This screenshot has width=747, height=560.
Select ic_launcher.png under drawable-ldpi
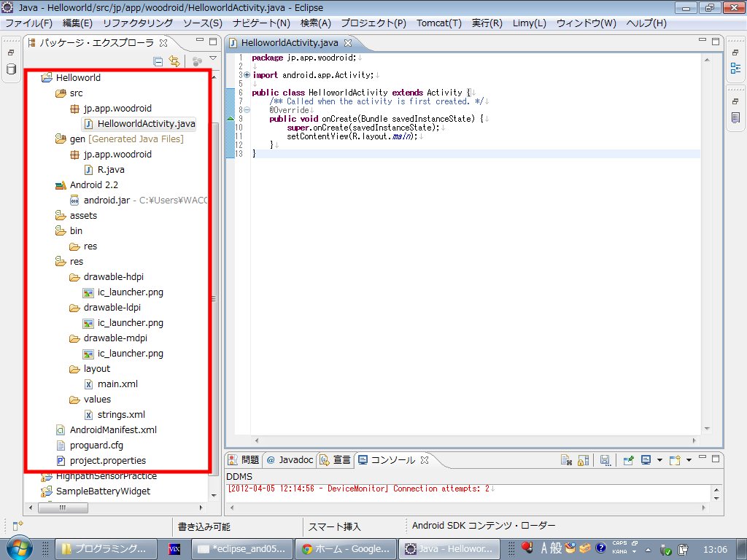point(123,323)
